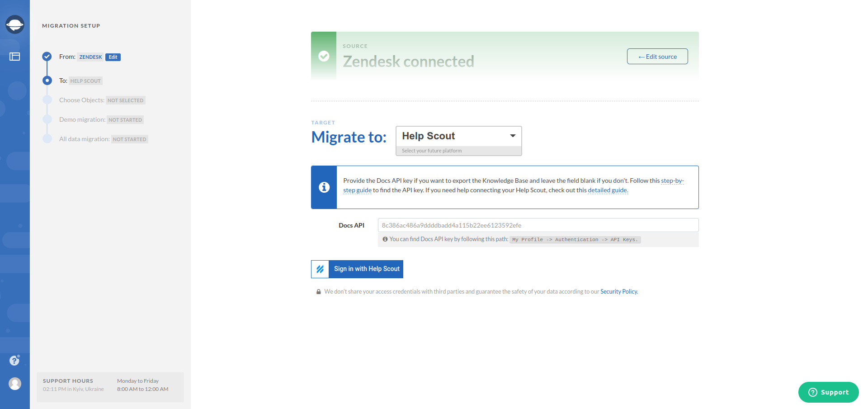The width and height of the screenshot is (868, 409).
Task: Click into the Docs API input field
Action: click(x=538, y=225)
